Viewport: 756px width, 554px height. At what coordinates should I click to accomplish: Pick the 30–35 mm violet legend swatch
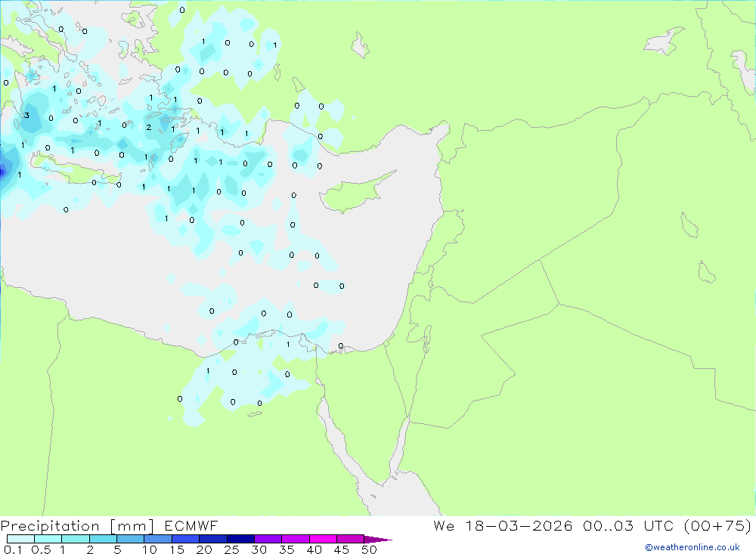(268, 539)
